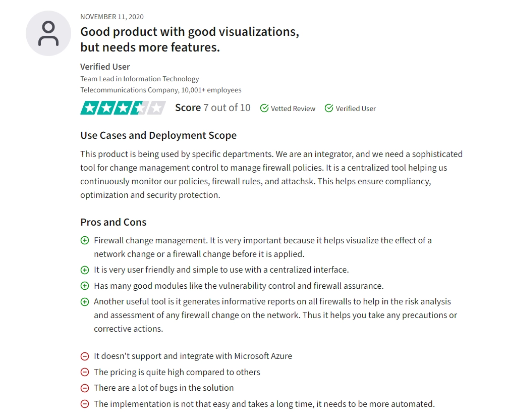Click the Vetted Review checkmark icon
The width and height of the screenshot is (507, 420).
264,108
